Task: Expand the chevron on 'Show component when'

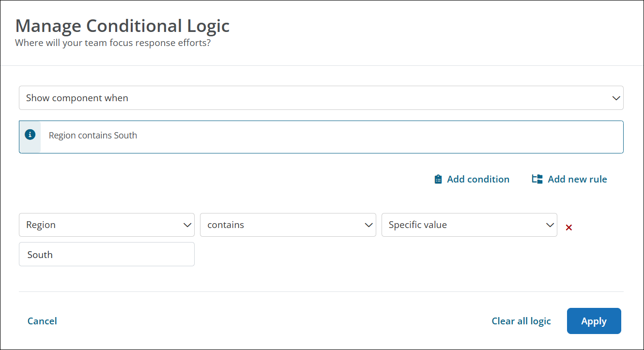Action: 616,98
